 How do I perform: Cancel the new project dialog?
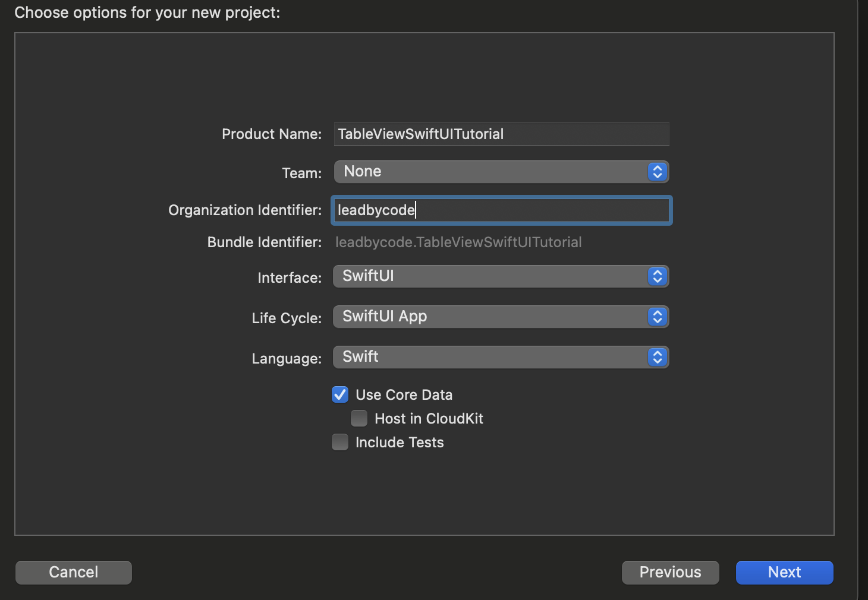(74, 572)
